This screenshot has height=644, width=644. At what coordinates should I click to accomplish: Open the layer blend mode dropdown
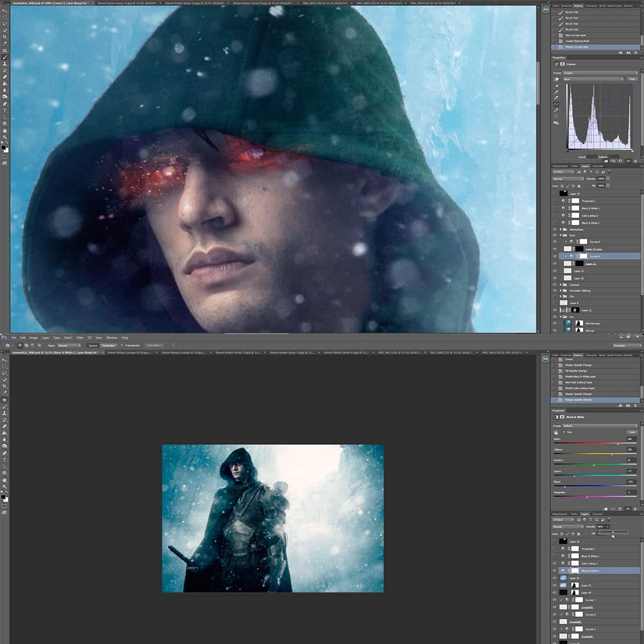tap(568, 179)
